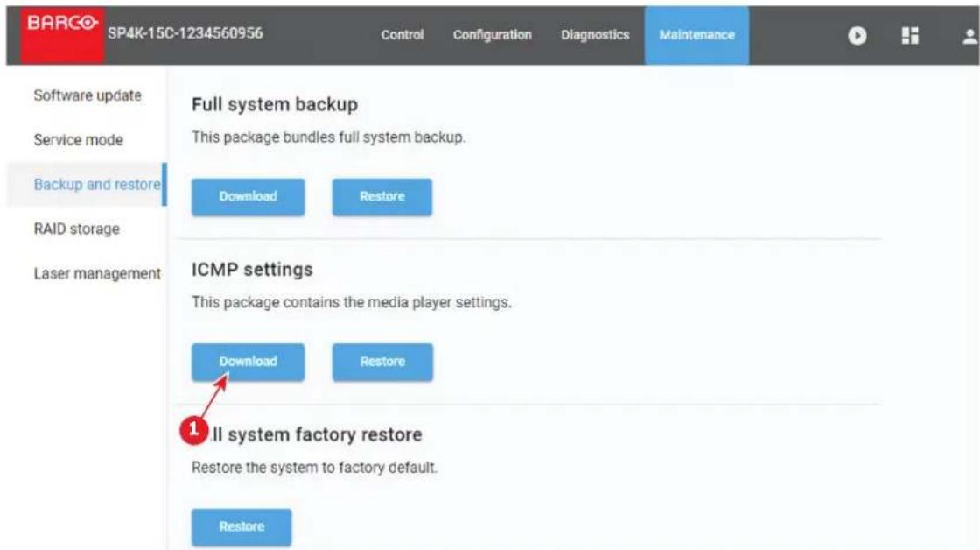Select Service mode in sidebar
Image resolution: width=980 pixels, height=550 pixels.
coord(78,140)
